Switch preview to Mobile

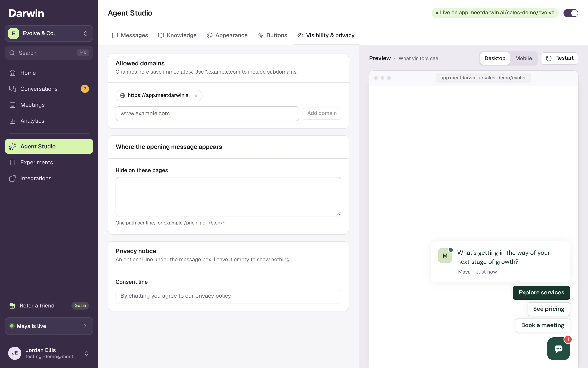pyautogui.click(x=523, y=58)
